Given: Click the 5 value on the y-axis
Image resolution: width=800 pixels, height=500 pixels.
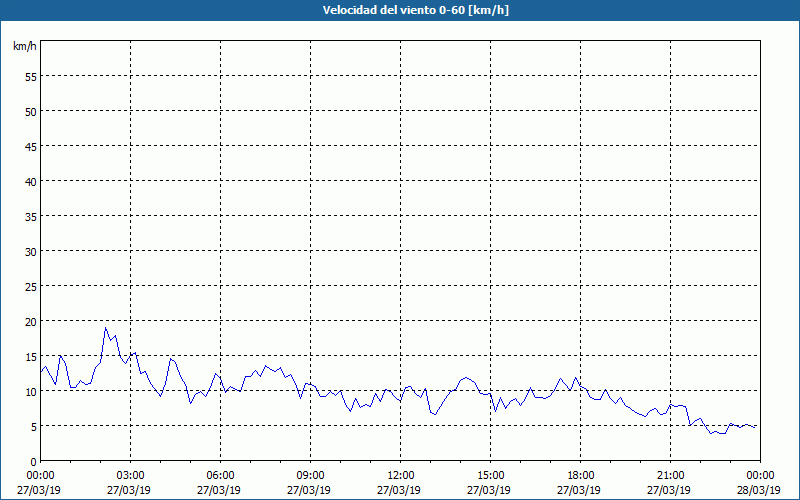Looking at the screenshot, I should 34,427.
